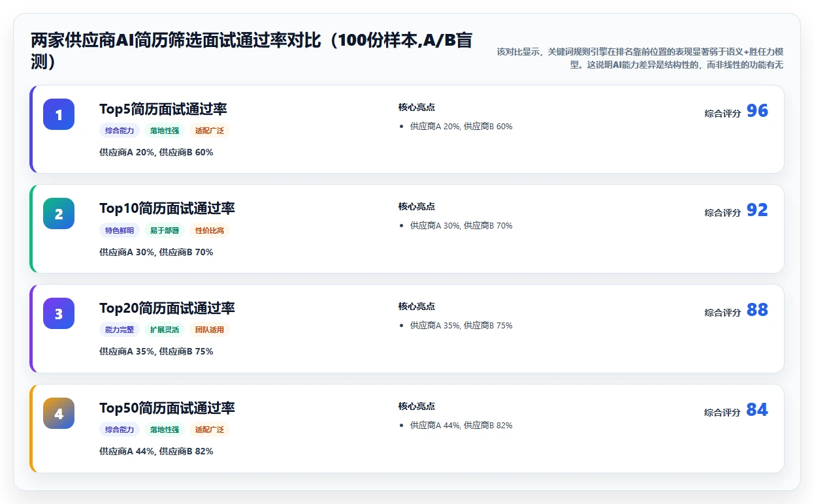Open the Top5简历面试通过率 card title
The width and height of the screenshot is (814, 504).
[163, 109]
